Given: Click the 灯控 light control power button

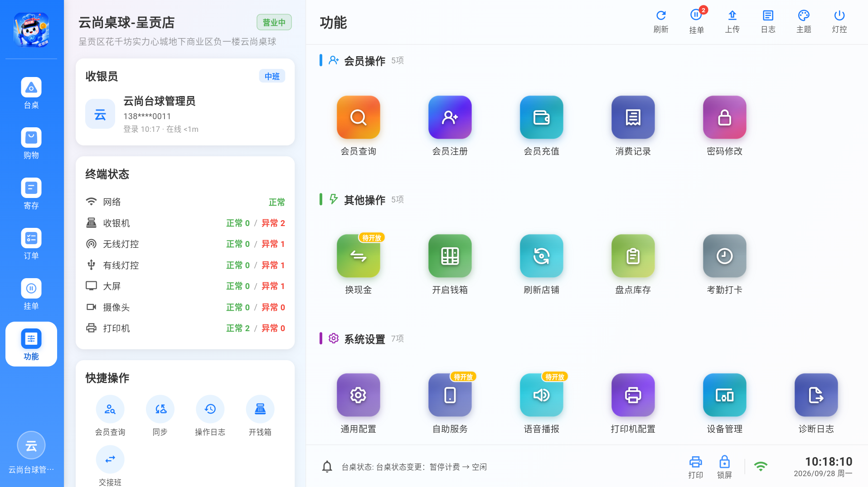Looking at the screenshot, I should coord(839,22).
